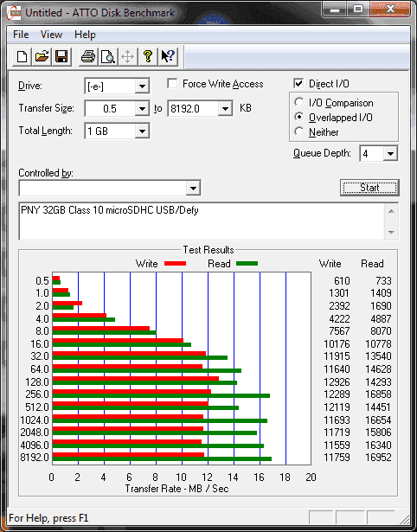This screenshot has width=417, height=532.
Task: Activate the context help pointer icon
Action: tap(168, 56)
